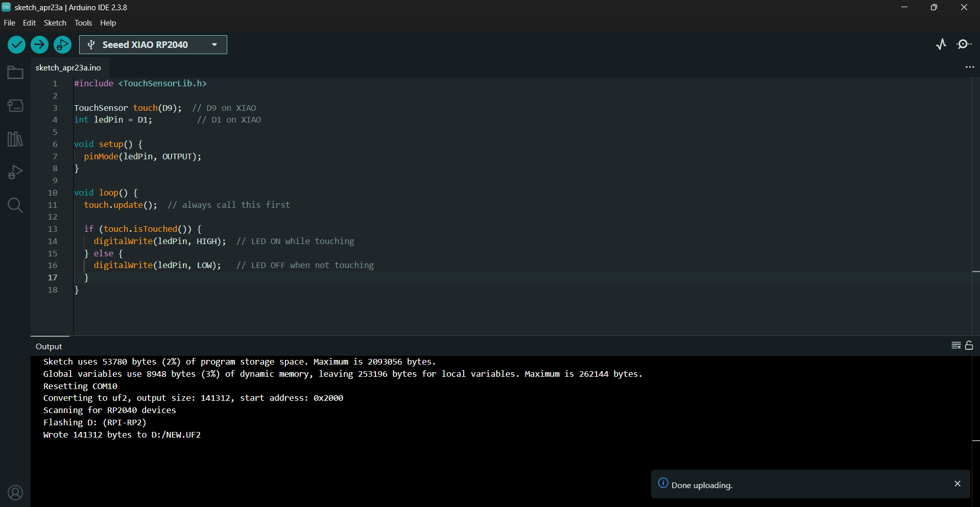980x507 pixels.
Task: Click the 'pinMode(ledPin, OUTPUT);' line
Action: click(142, 157)
